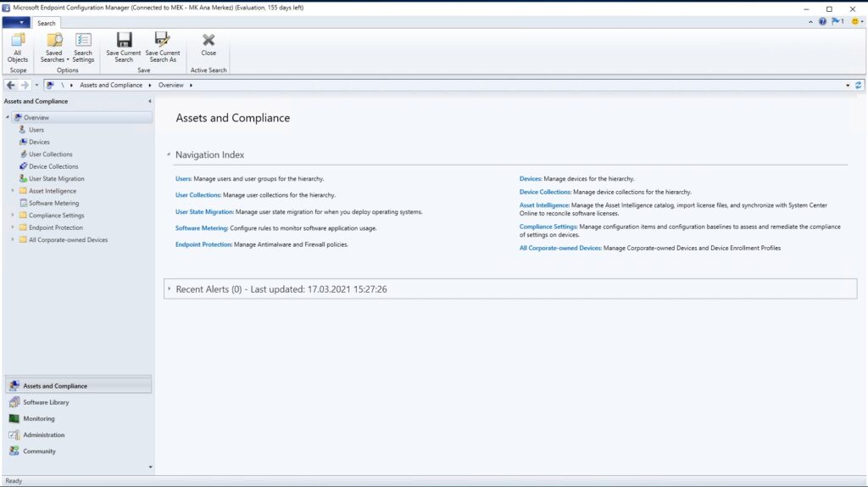Image resolution: width=868 pixels, height=487 pixels.
Task: Switch to the Software Library workspace
Action: [46, 402]
